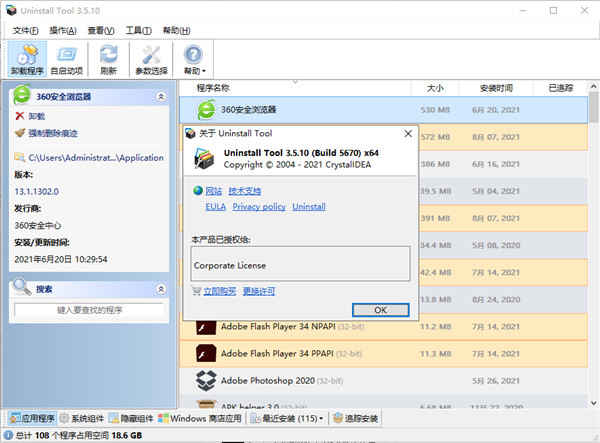
Task: Click scrollbar up arrow in program list
Action: [x=593, y=86]
